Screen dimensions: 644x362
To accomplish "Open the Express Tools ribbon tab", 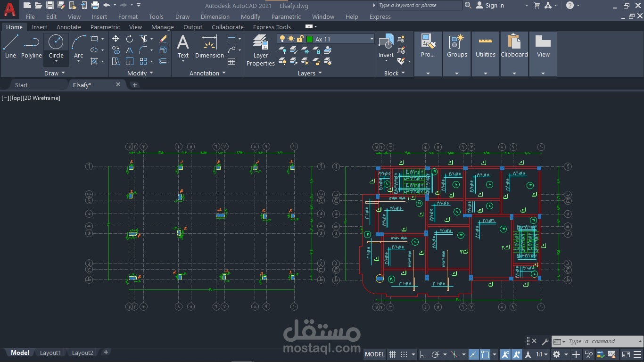I will click(272, 27).
